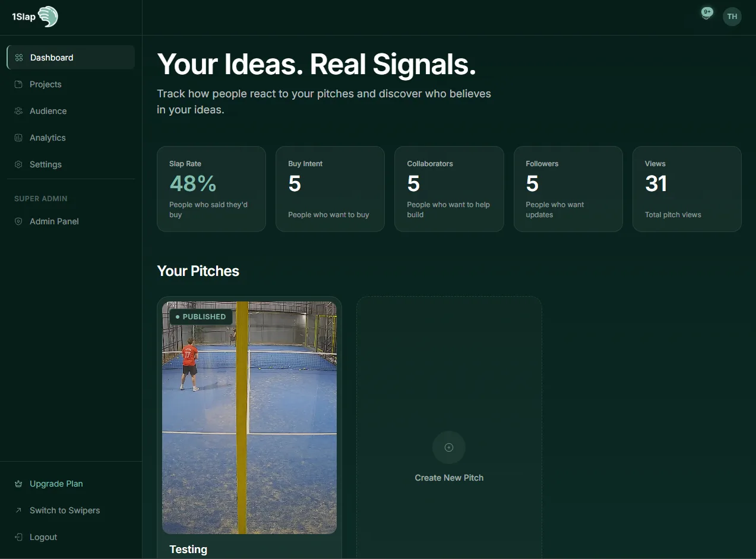The width and height of the screenshot is (756, 559).
Task: Click the Logout door icon
Action: (18, 537)
